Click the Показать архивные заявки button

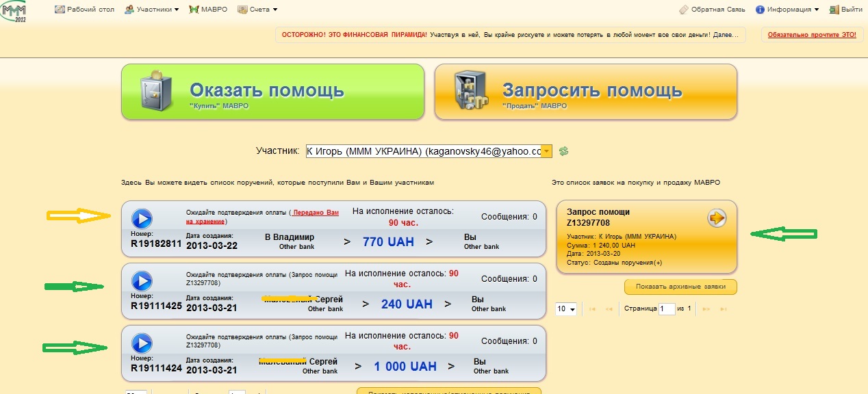tap(680, 286)
